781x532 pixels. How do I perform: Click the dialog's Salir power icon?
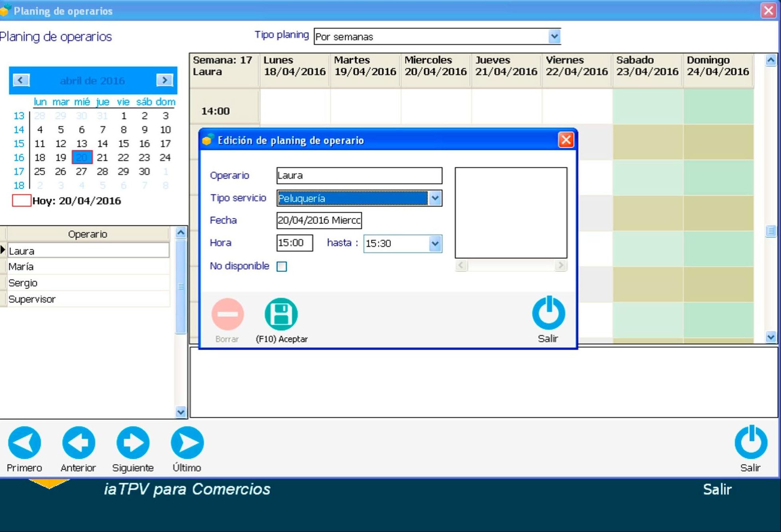[548, 312]
